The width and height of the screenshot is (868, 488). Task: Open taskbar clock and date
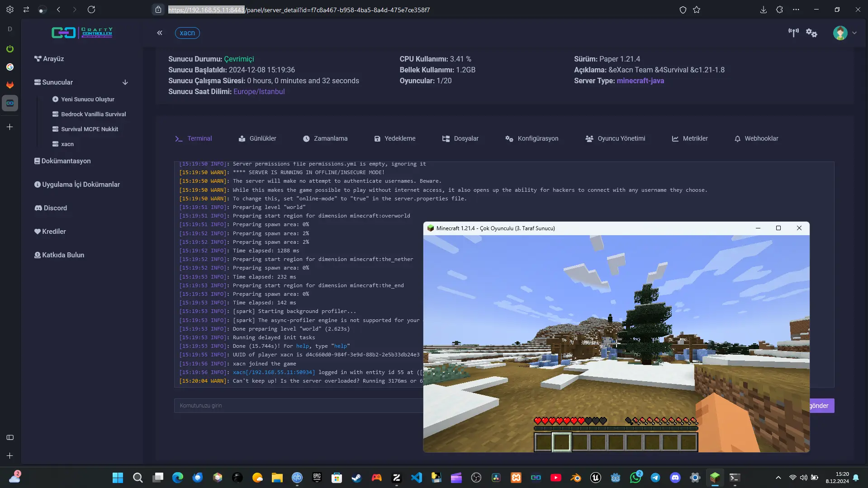837,478
